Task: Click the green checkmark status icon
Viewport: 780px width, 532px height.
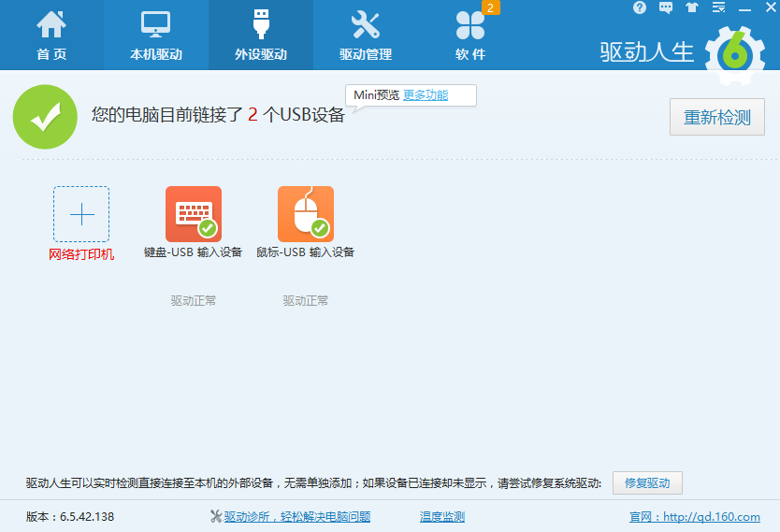Action: click(45, 117)
